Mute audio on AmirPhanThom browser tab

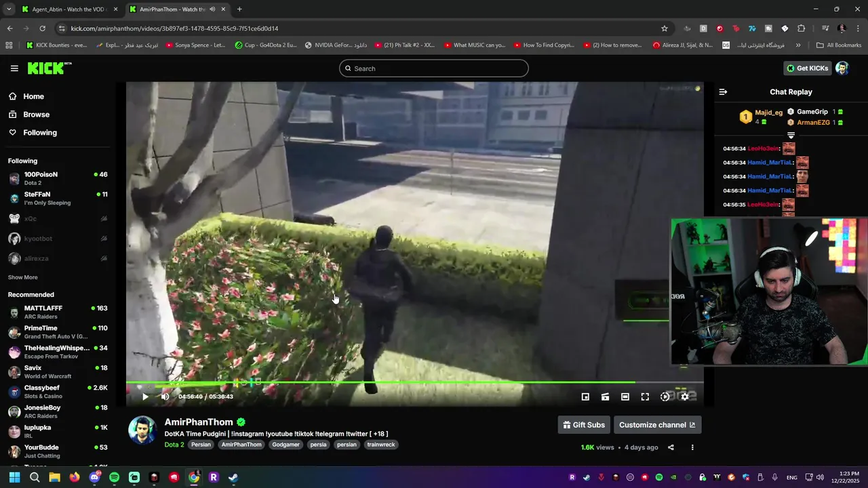click(212, 9)
